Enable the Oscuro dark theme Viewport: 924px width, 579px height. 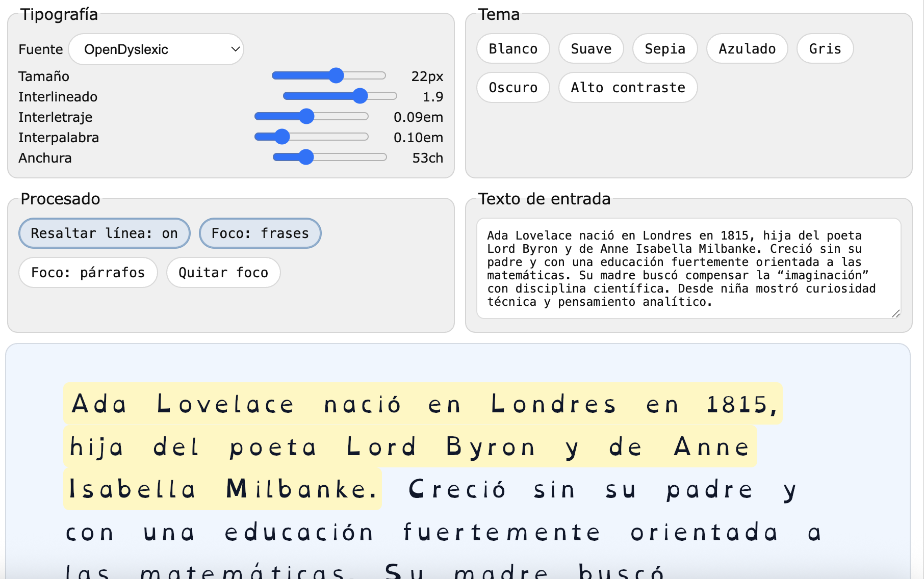coord(513,88)
